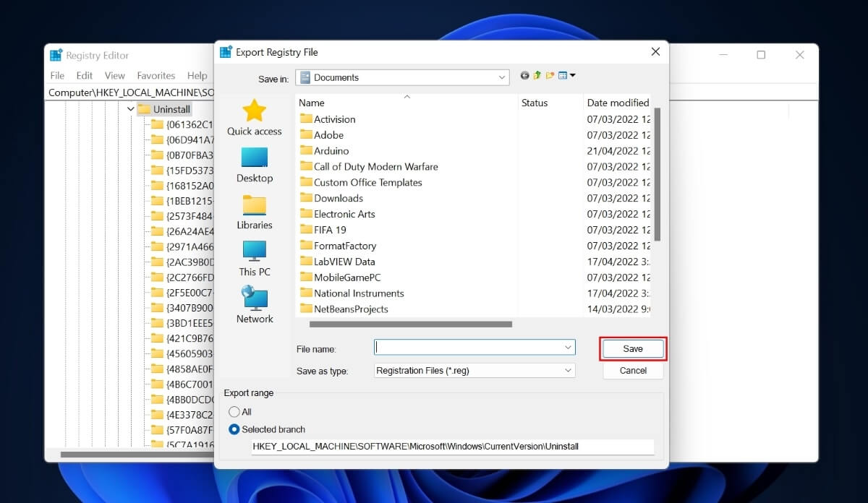Click the Go To Last Folder Visited icon

tap(524, 75)
